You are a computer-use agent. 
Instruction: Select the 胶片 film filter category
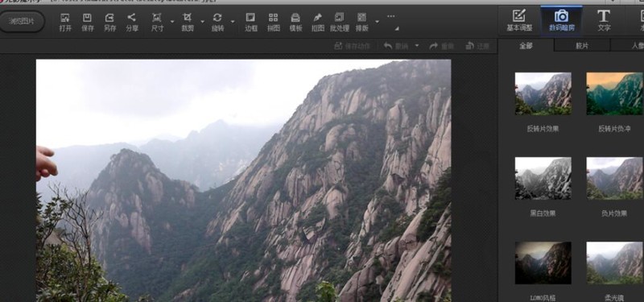(x=581, y=46)
